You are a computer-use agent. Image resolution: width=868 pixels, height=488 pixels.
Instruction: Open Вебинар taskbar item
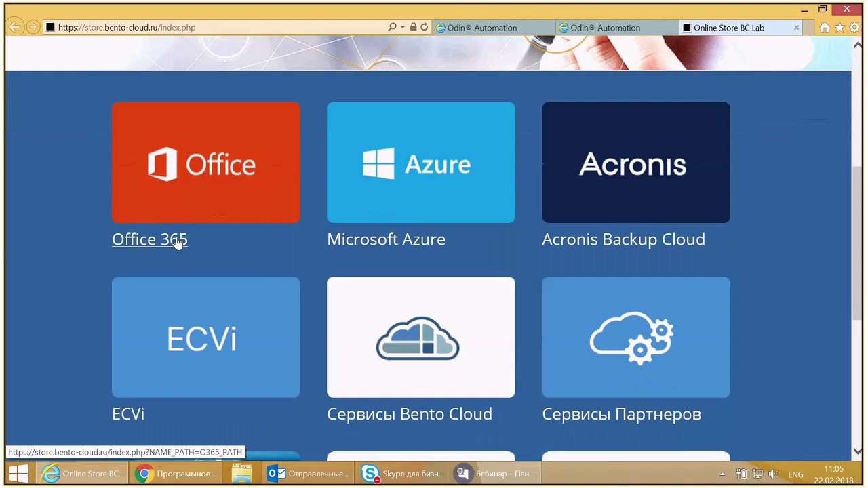pos(496,474)
